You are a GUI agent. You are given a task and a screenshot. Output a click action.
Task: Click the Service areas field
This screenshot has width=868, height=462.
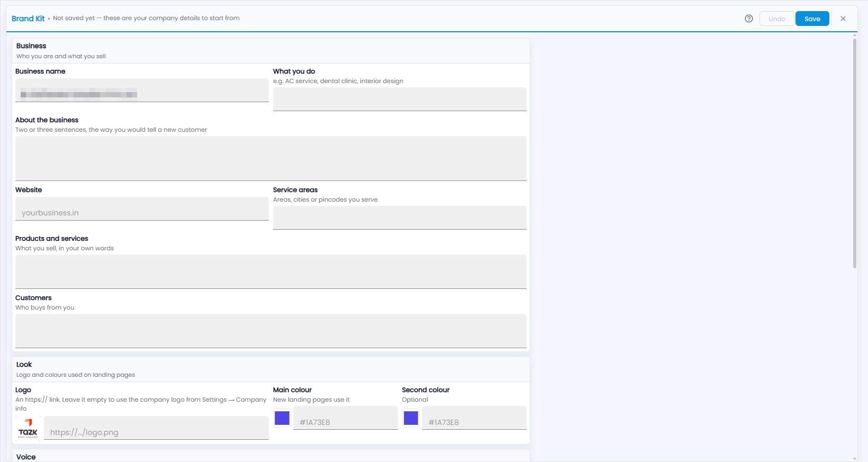pos(400,218)
